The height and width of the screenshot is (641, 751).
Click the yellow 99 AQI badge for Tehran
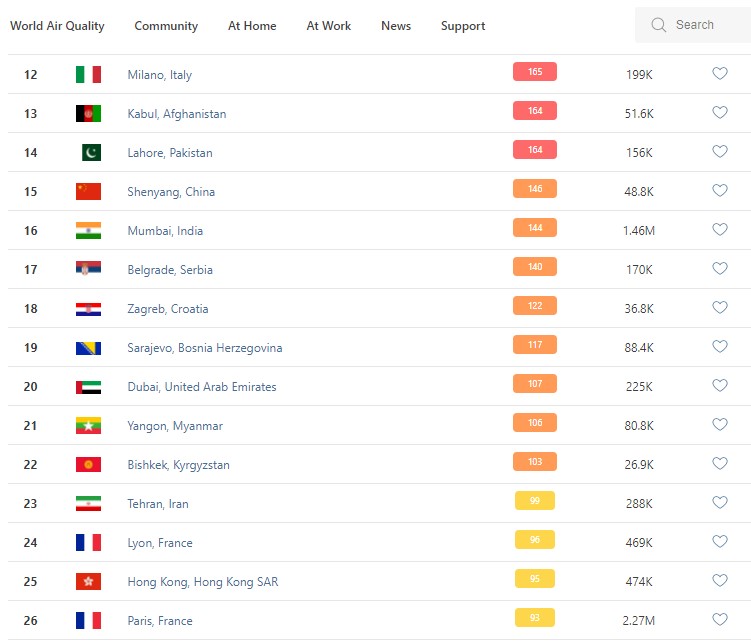point(535,501)
